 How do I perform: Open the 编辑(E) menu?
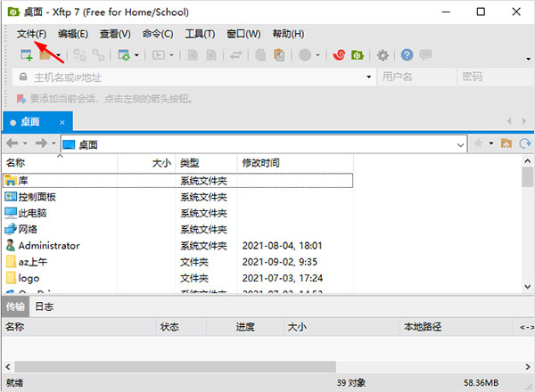pyautogui.click(x=73, y=34)
